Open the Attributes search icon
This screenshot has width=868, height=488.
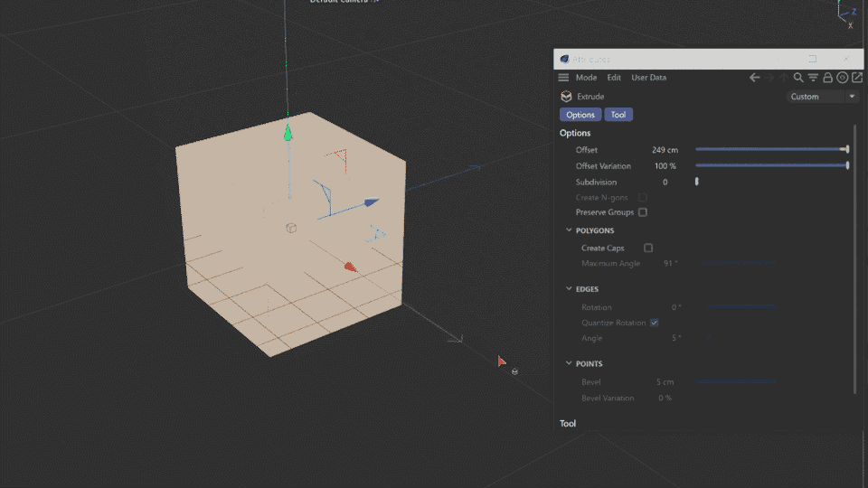click(798, 78)
